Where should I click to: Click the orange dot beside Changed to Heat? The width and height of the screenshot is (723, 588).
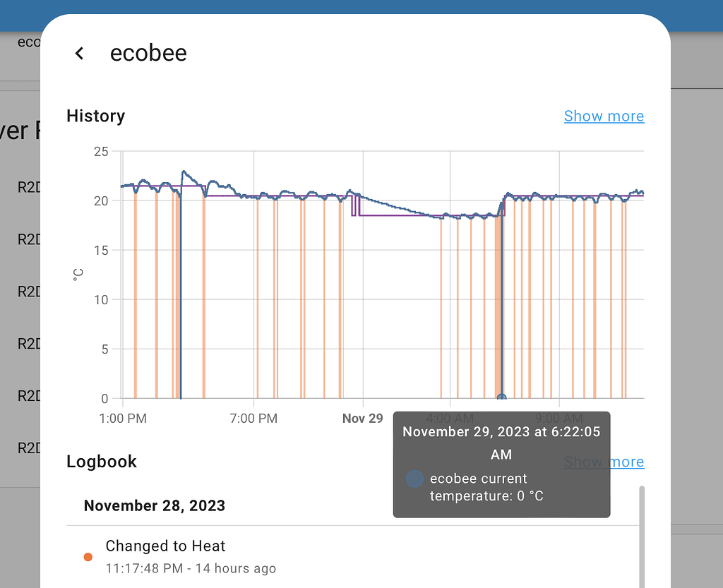(88, 557)
